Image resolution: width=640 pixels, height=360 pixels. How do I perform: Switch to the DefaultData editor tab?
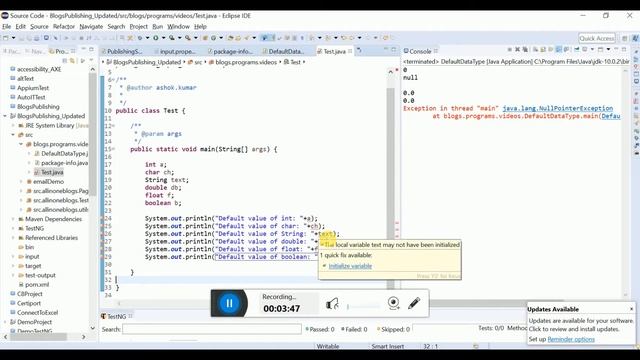point(283,51)
